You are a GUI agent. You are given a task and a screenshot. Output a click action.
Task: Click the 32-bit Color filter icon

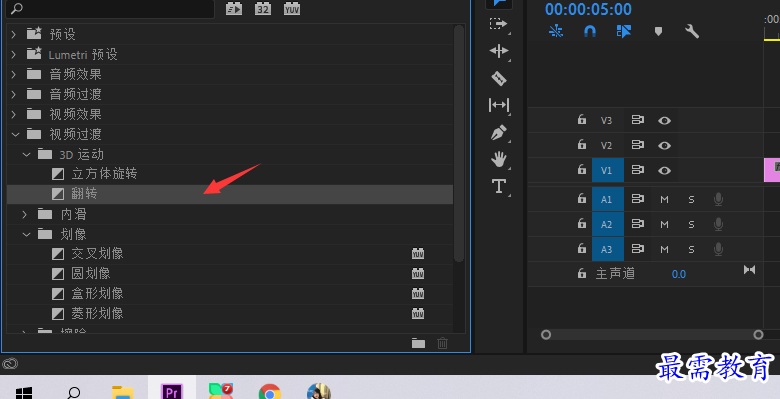click(x=263, y=8)
